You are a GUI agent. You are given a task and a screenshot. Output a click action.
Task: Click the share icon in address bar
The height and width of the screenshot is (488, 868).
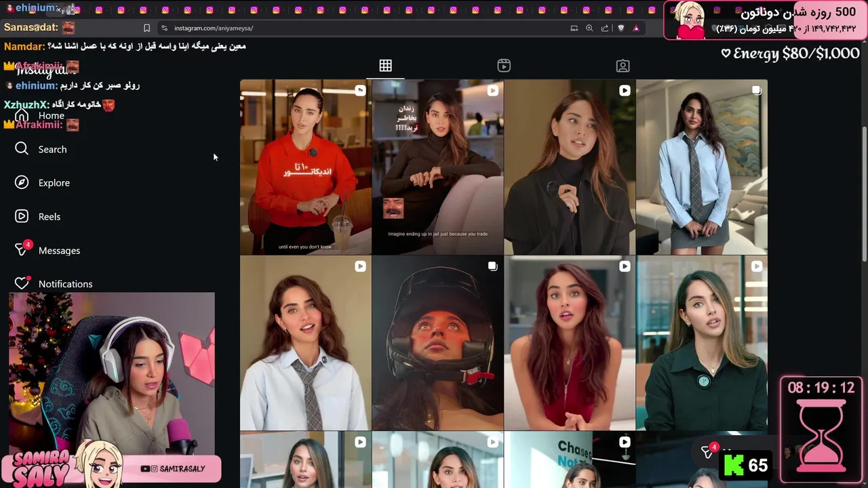click(604, 28)
